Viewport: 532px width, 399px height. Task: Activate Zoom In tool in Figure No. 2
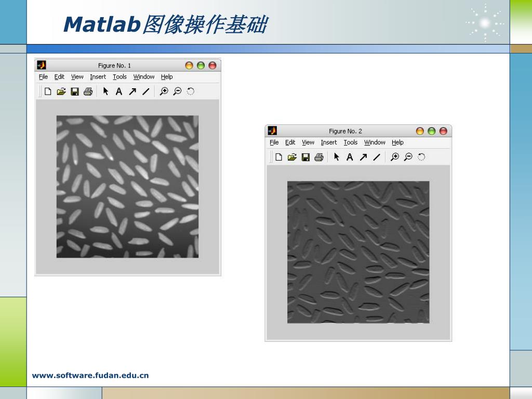[395, 157]
